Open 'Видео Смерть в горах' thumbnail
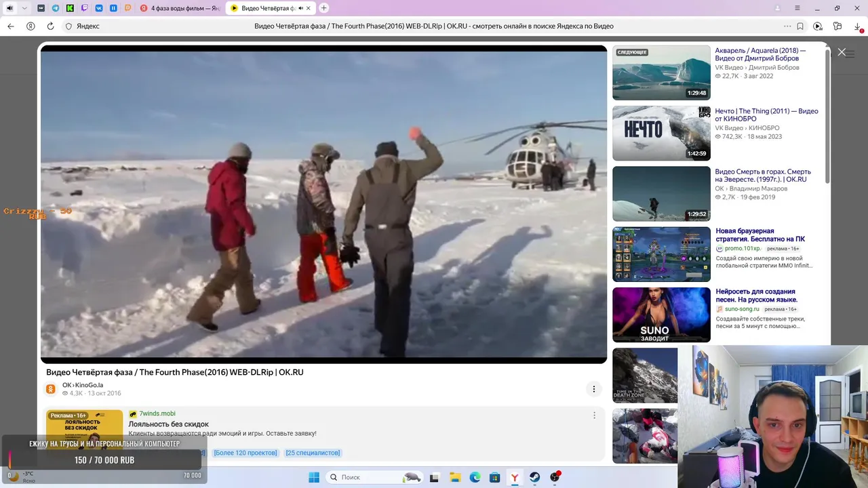The height and width of the screenshot is (488, 868). click(661, 193)
